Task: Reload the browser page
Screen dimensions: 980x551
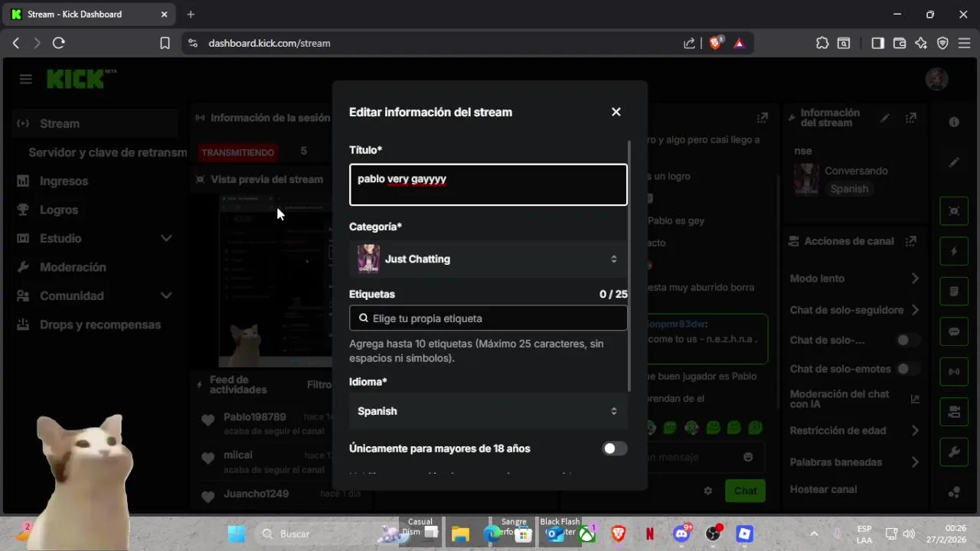Action: pos(58,43)
